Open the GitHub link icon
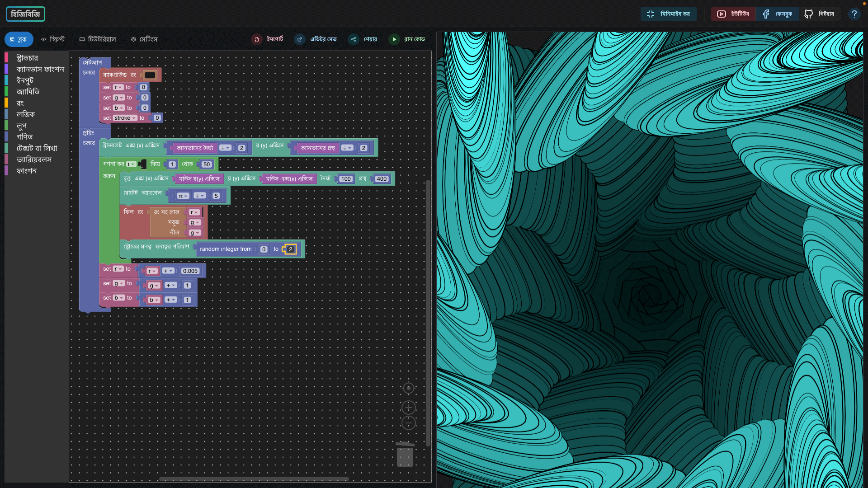Viewport: 868px width, 488px height. [x=809, y=14]
